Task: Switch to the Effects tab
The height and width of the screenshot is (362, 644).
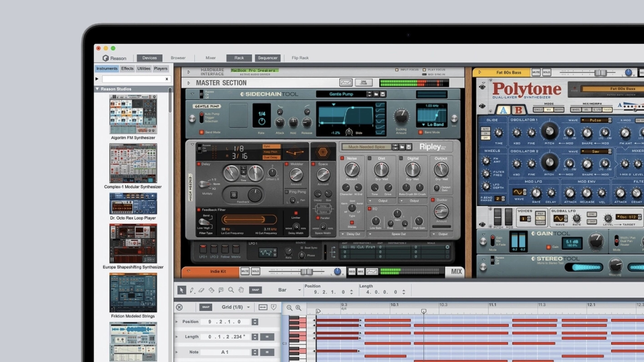Action: [127, 68]
